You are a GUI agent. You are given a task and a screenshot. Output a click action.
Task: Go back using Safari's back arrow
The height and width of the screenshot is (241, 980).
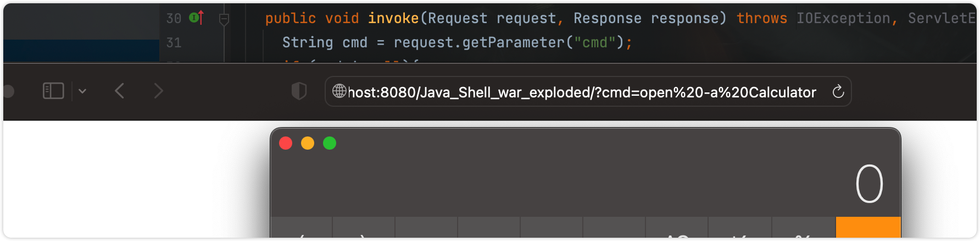tap(120, 91)
